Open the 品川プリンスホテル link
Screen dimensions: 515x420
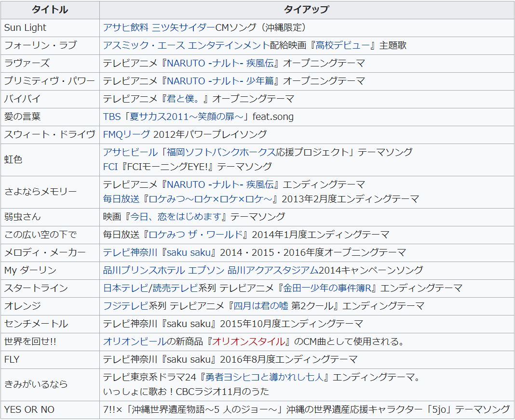(x=144, y=270)
